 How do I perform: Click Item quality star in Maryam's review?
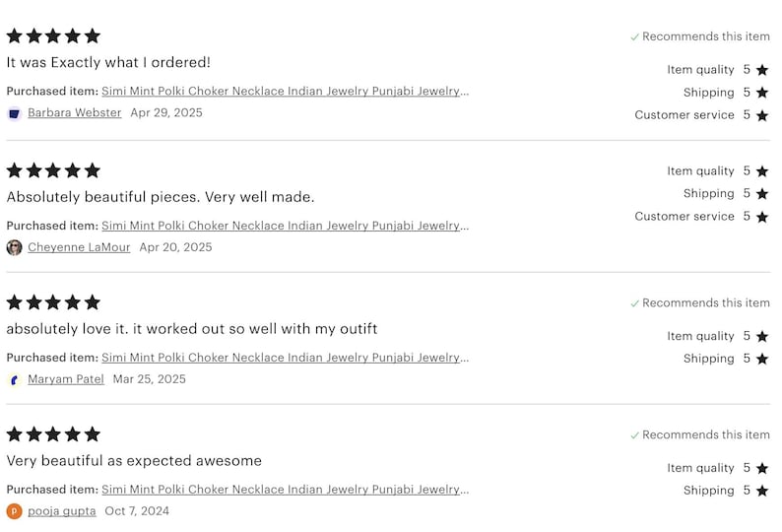(x=762, y=337)
